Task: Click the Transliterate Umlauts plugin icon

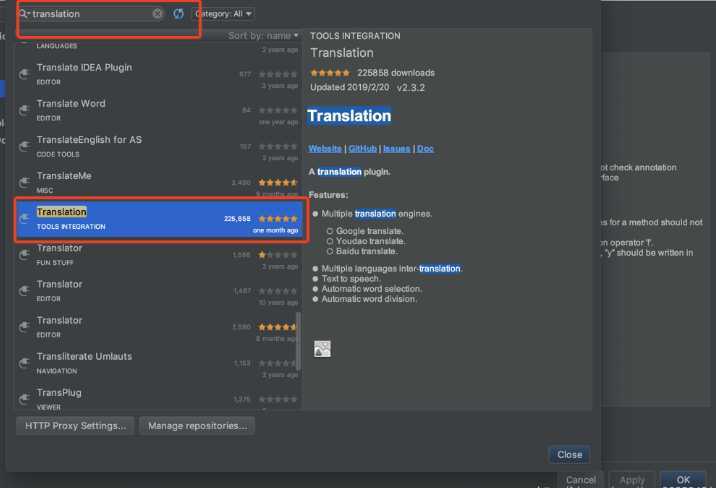Action: tap(24, 363)
